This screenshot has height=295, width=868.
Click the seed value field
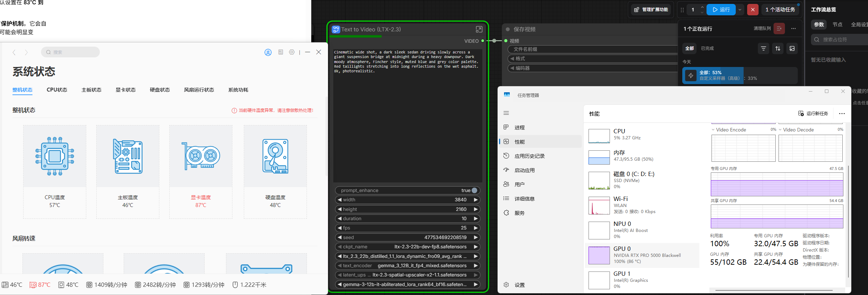tap(407, 237)
